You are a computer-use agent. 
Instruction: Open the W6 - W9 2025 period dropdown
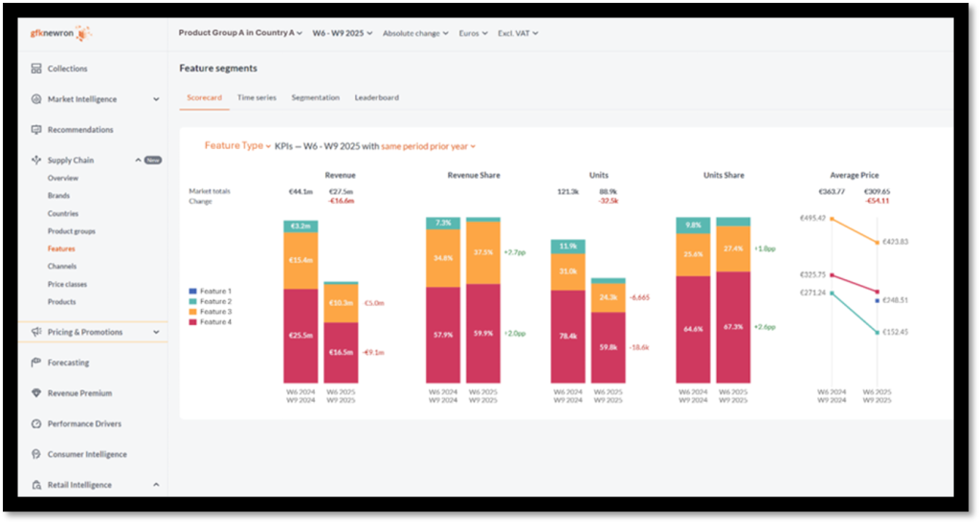(x=342, y=33)
